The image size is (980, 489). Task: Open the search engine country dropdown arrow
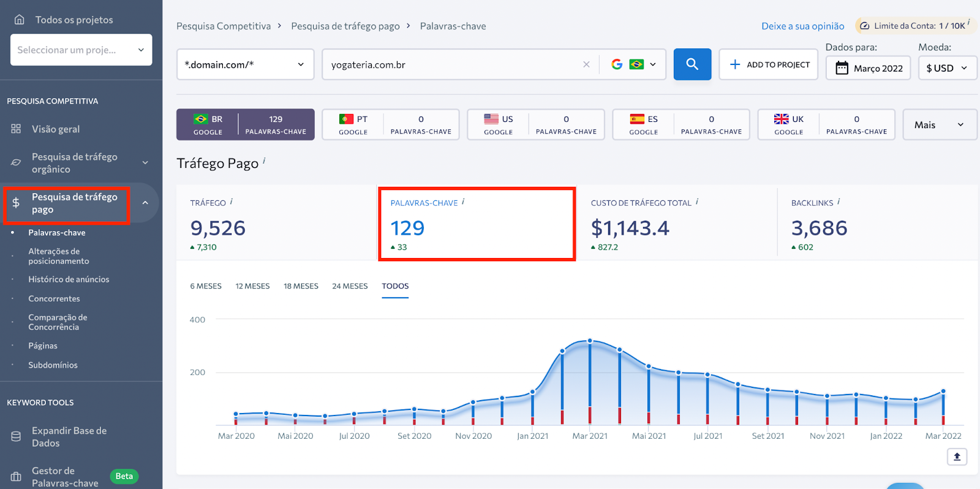pos(653,64)
